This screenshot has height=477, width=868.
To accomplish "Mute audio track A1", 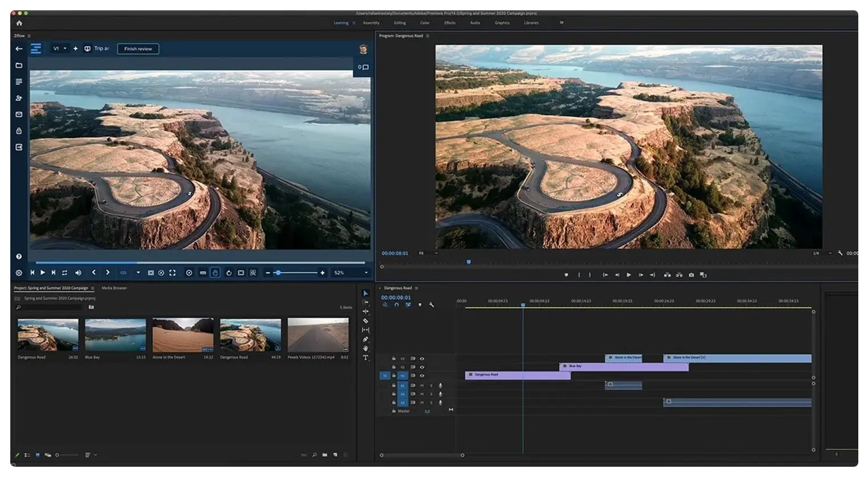I will 422,386.
